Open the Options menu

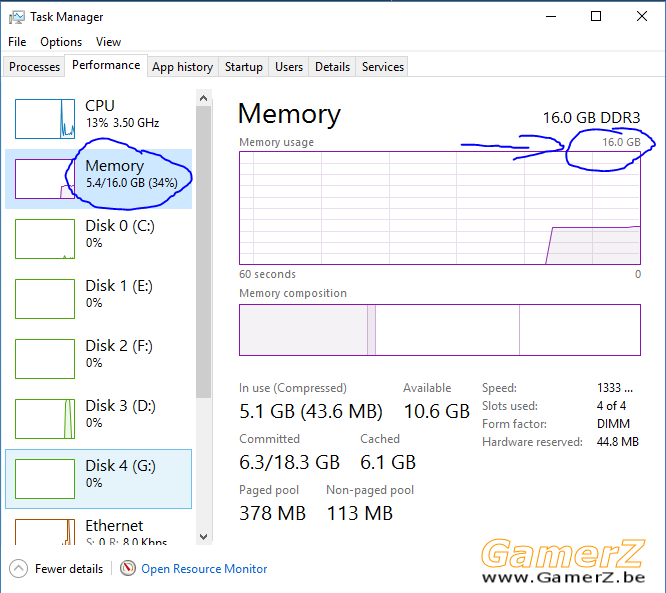61,42
